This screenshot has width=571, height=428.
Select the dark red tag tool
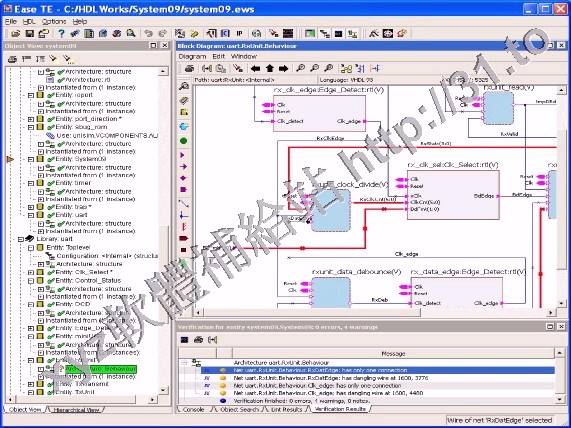[x=184, y=239]
